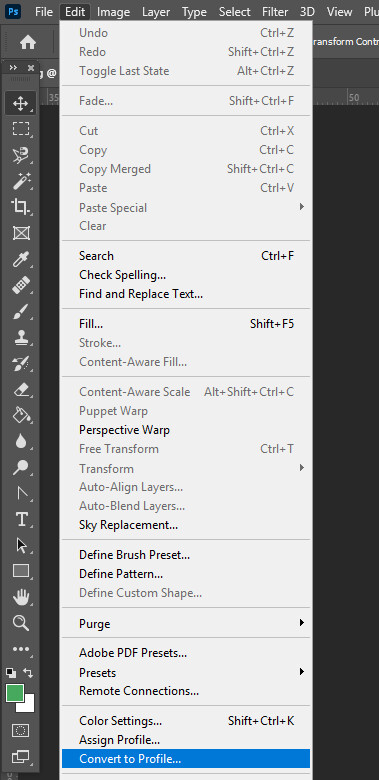Screen dimensions: 379x780
Task: Select the Clone Stamp tool
Action: (x=20, y=338)
